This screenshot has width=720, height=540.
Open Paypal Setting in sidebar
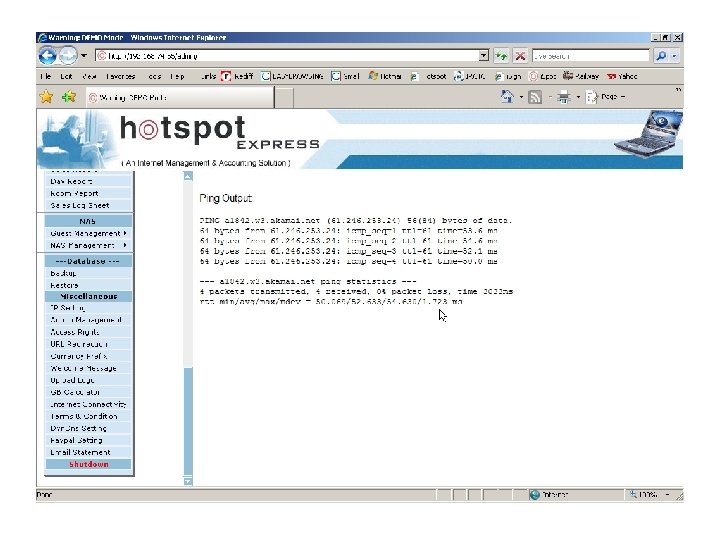[x=88, y=440]
